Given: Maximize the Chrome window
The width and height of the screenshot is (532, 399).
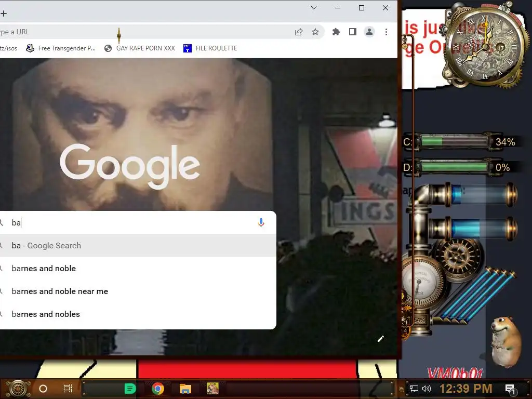Looking at the screenshot, I should [362, 8].
